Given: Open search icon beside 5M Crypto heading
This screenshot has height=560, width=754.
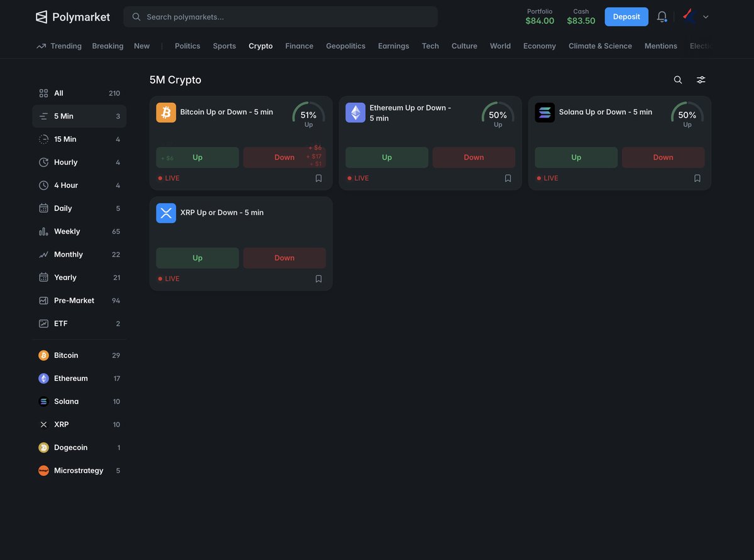Looking at the screenshot, I should (x=678, y=80).
